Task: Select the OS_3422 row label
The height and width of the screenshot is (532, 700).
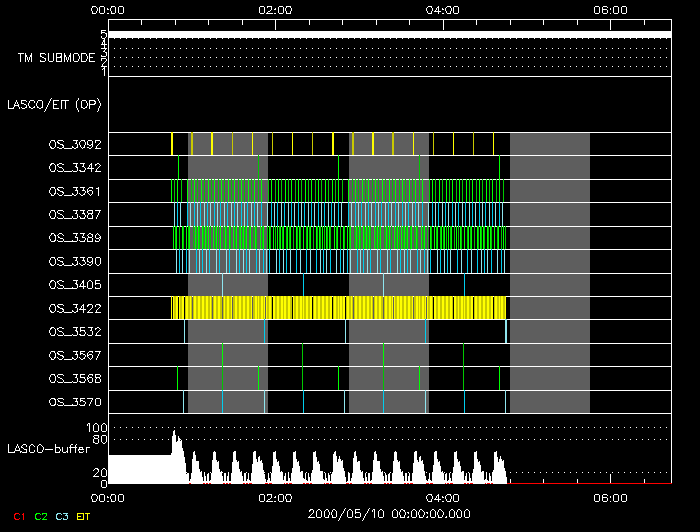Action: 75,308
